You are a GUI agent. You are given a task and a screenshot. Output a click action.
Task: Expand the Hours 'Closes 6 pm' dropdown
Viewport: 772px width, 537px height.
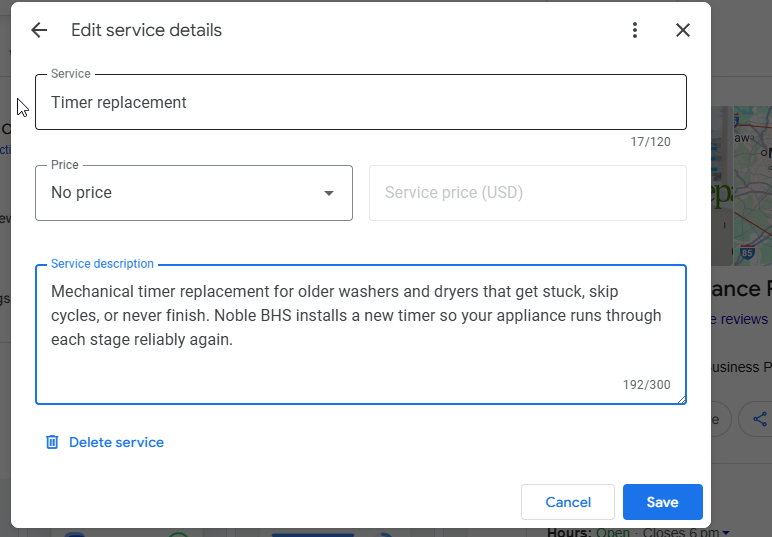click(726, 532)
